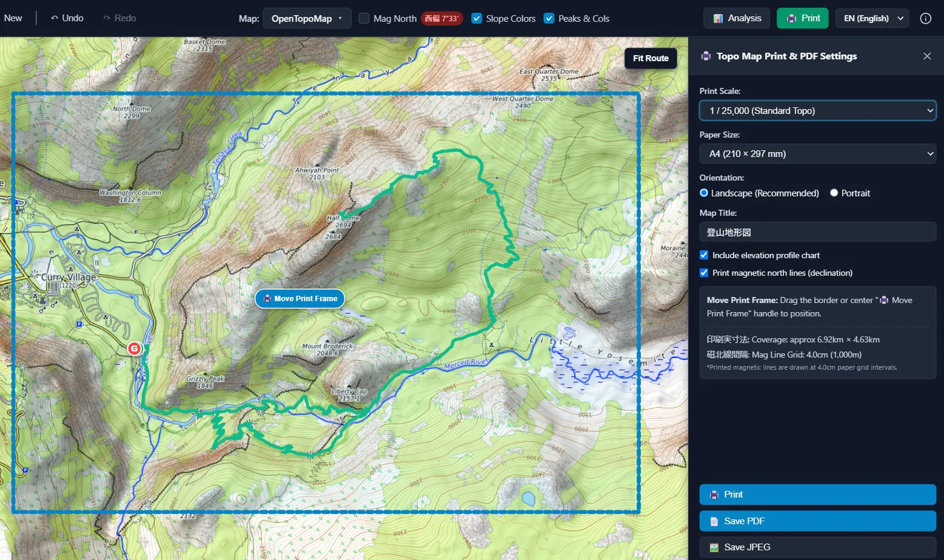The image size is (944, 560).
Task: Click the Liberty Cap label on map
Action: tap(349, 392)
